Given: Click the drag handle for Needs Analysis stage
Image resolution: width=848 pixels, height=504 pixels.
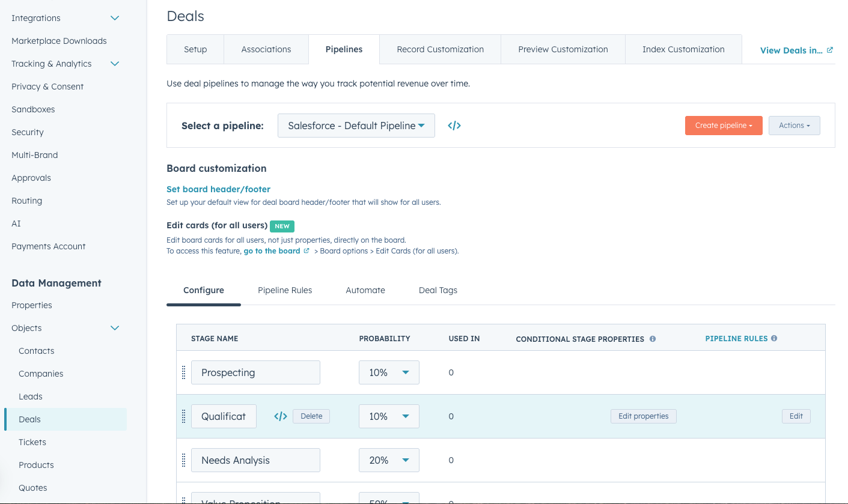Looking at the screenshot, I should [x=184, y=460].
